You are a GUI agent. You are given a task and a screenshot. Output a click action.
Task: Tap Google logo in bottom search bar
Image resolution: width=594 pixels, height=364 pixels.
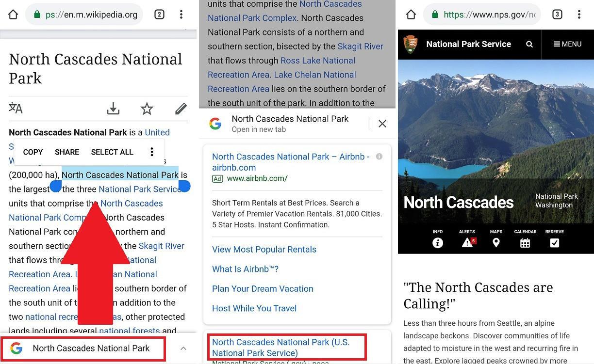coord(16,348)
